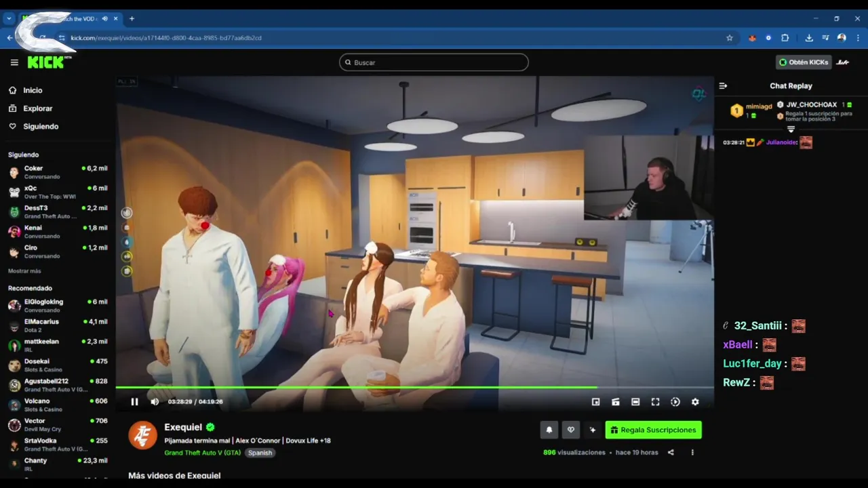Open the Chrome extensions puzzle icon
This screenshot has height=488, width=868.
pos(785,38)
